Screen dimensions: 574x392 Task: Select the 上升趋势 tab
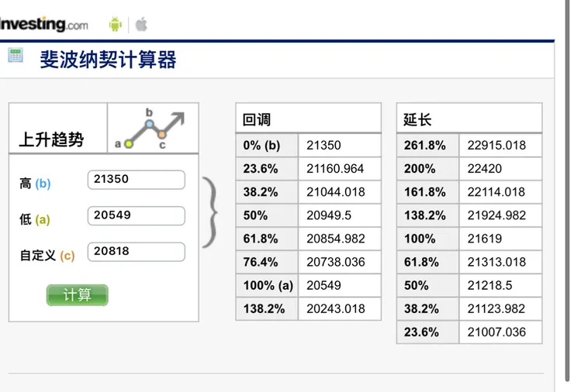pos(51,139)
